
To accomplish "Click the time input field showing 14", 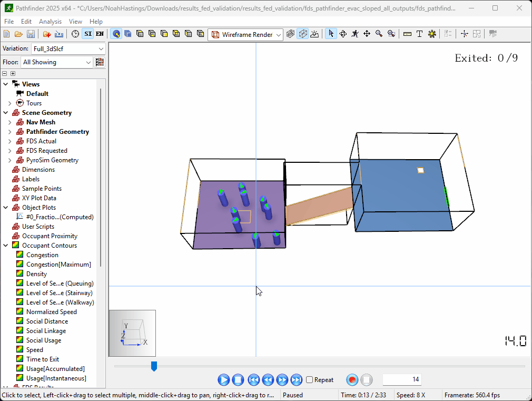I will (x=402, y=379).
